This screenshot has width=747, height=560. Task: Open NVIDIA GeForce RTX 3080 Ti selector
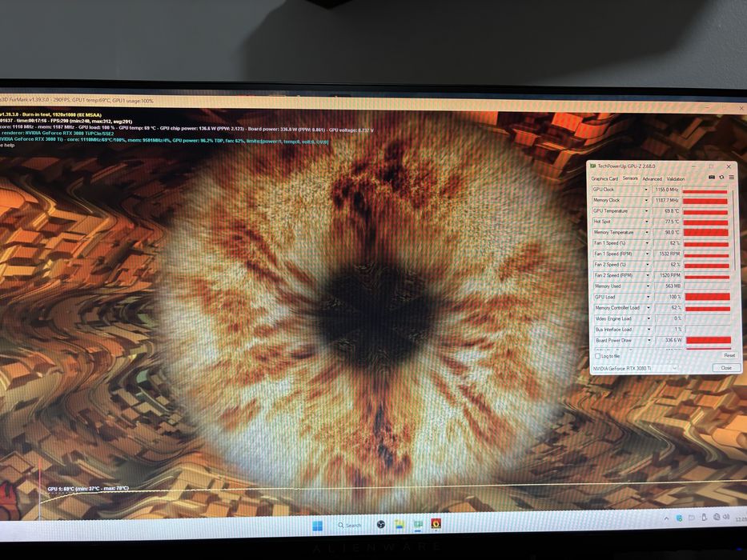coord(635,369)
